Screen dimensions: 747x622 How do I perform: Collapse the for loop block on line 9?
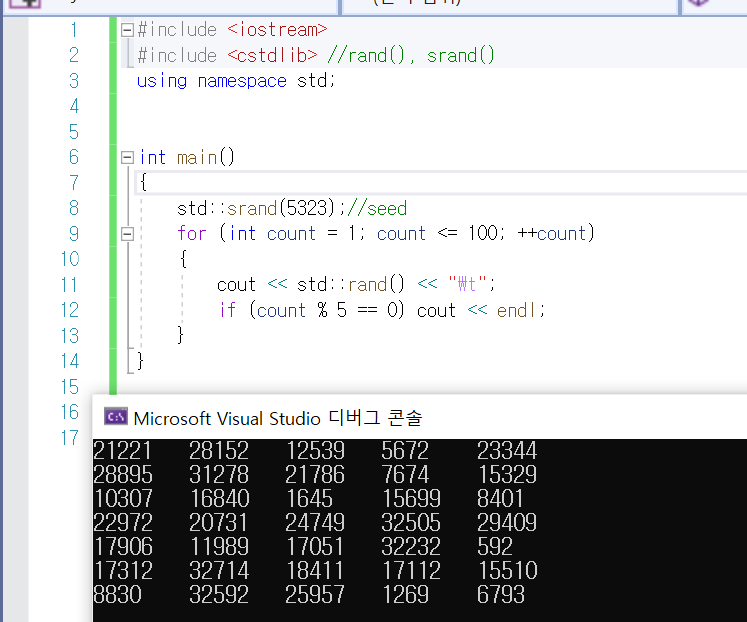tap(127, 234)
